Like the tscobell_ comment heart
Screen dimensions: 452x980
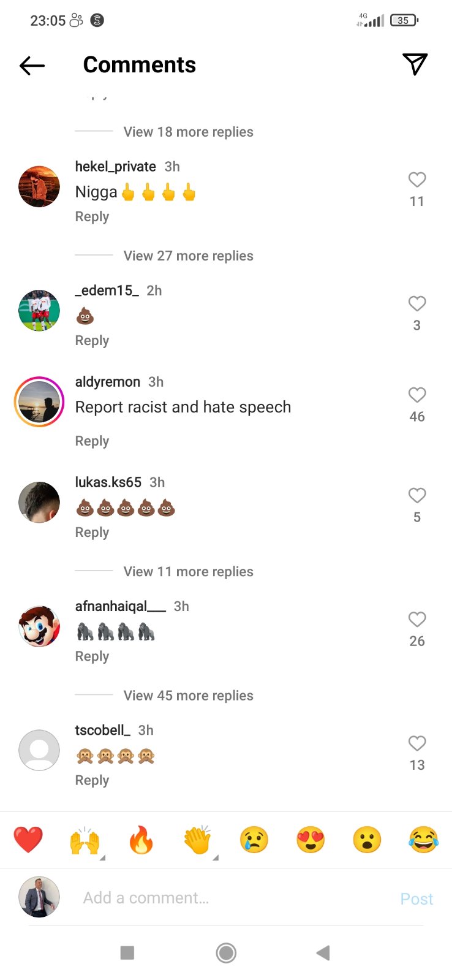pos(417,743)
